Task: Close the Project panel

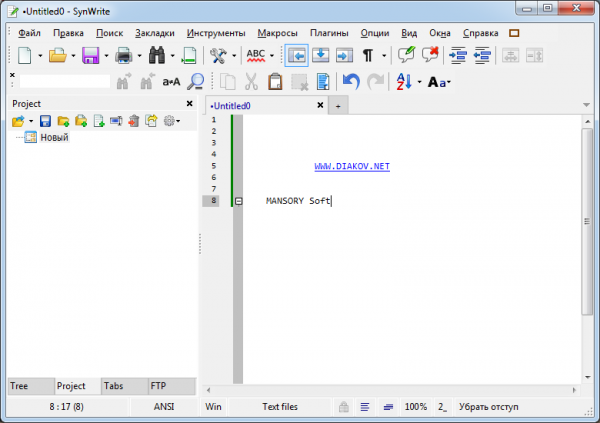Action: (189, 104)
